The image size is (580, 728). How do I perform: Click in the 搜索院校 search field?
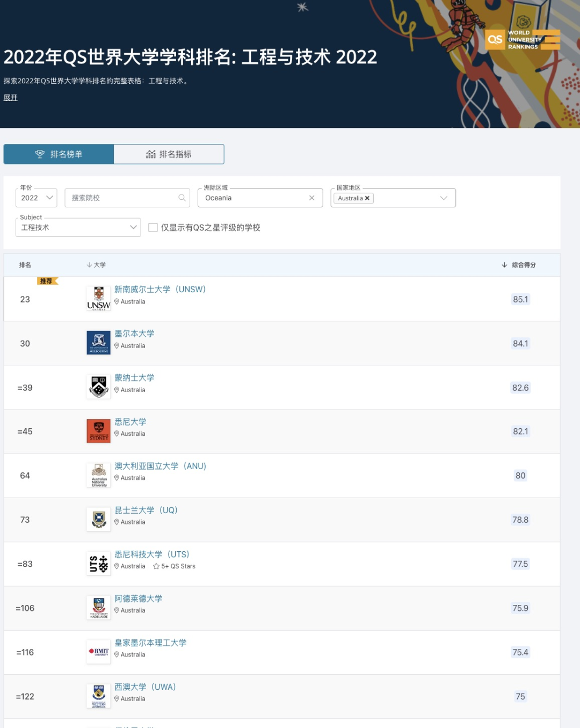[127, 198]
